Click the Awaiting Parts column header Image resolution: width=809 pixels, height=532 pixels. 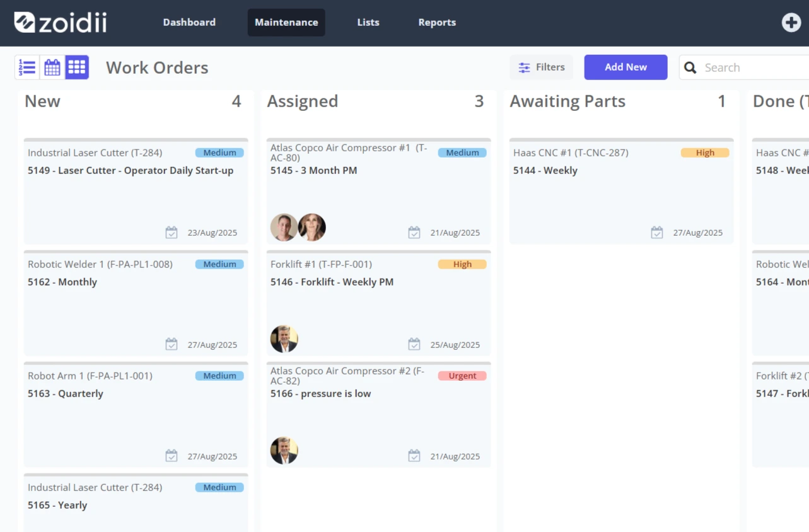567,101
